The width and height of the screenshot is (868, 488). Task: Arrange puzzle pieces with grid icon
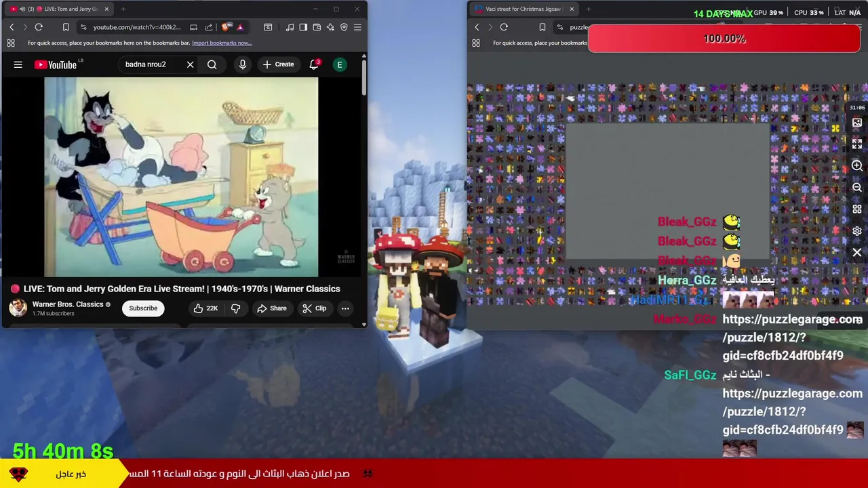(857, 209)
